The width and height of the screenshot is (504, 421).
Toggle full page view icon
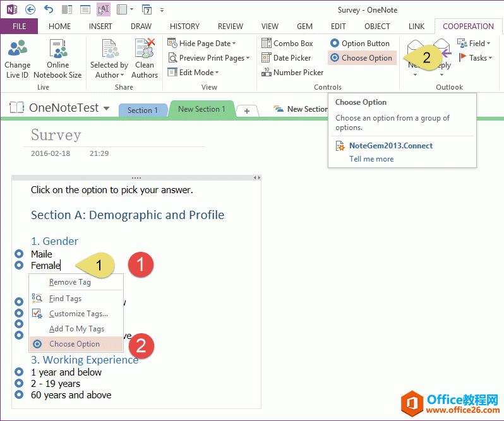[85, 9]
